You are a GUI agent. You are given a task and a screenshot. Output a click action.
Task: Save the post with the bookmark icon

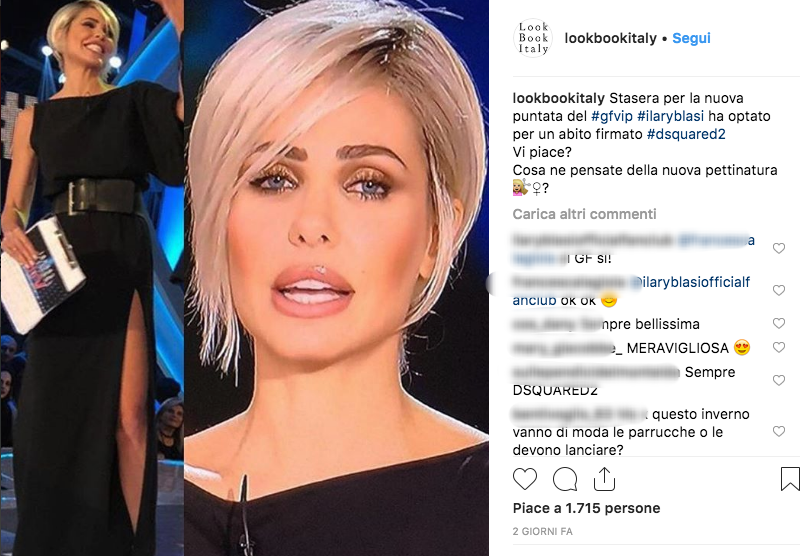790,479
